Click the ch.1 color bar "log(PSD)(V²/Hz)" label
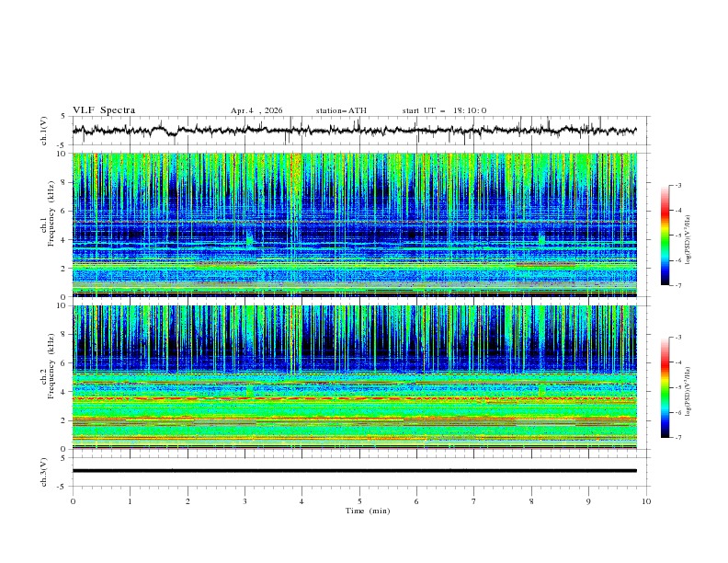Screen dimensions: 728x563 (x=688, y=240)
